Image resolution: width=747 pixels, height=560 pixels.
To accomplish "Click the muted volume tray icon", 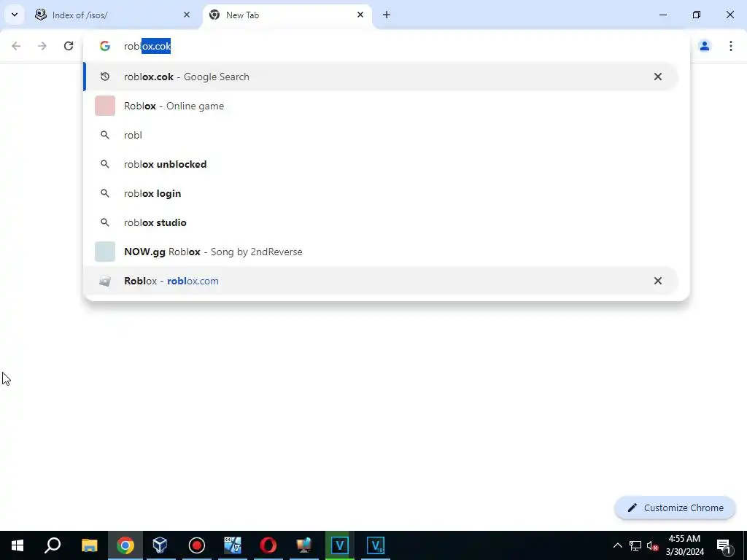I will 653,545.
